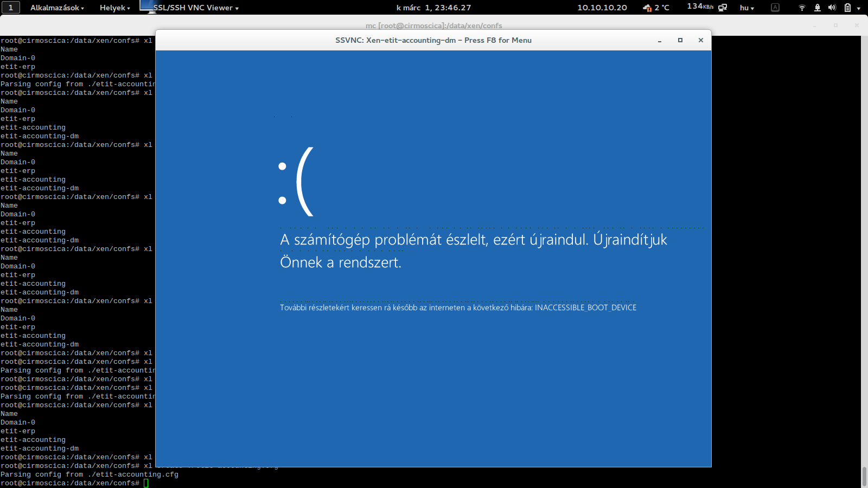The width and height of the screenshot is (868, 488).
Task: Click the keyboard accessibility 'A' icon
Action: tap(775, 8)
